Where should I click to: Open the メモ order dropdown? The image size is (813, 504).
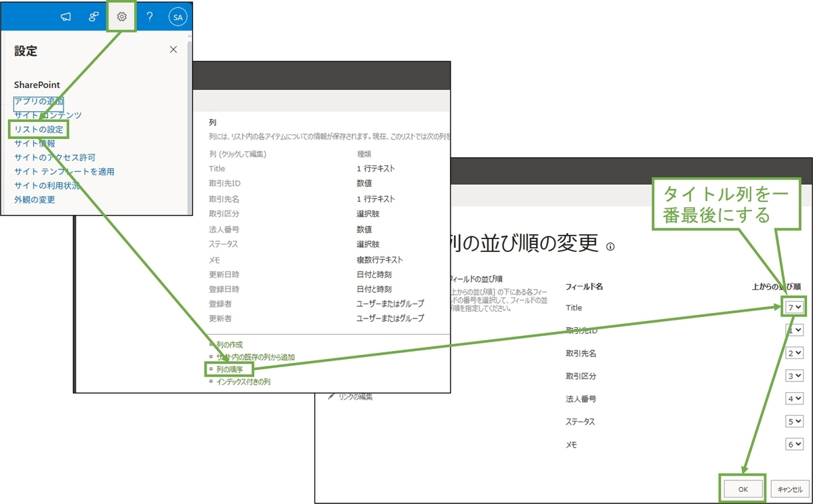point(794,444)
